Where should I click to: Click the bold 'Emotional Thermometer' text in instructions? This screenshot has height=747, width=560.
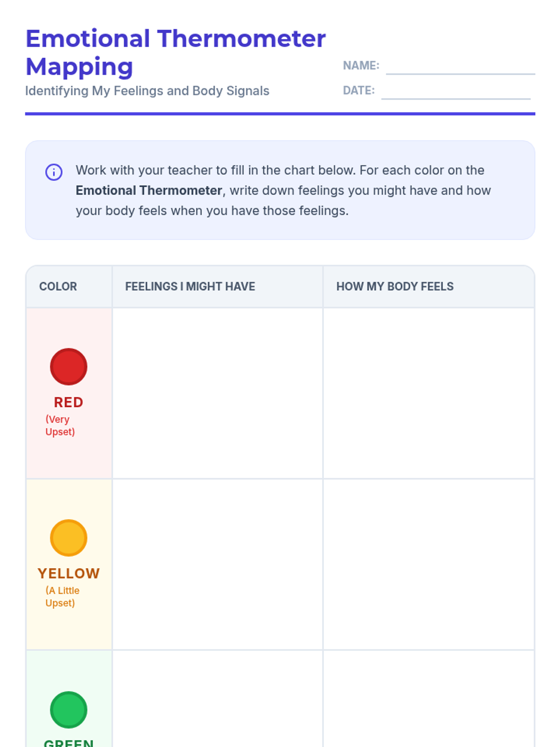point(149,190)
